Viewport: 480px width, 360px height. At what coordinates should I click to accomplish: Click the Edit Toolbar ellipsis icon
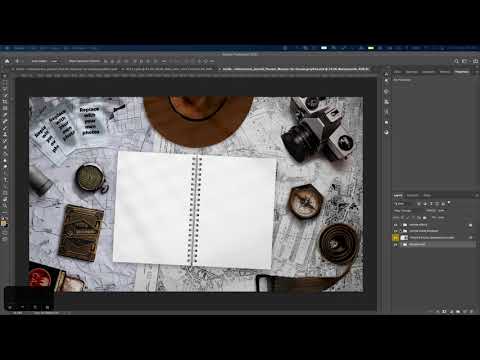click(5, 213)
